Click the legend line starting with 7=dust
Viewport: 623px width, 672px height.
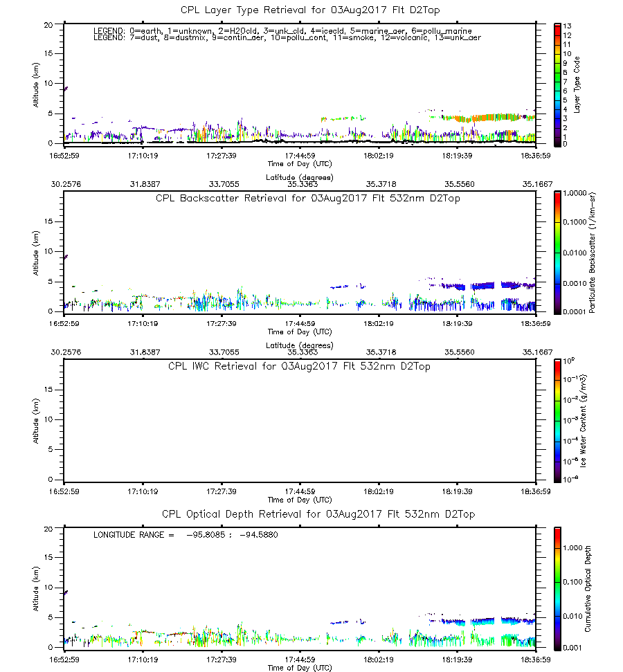tap(287, 37)
